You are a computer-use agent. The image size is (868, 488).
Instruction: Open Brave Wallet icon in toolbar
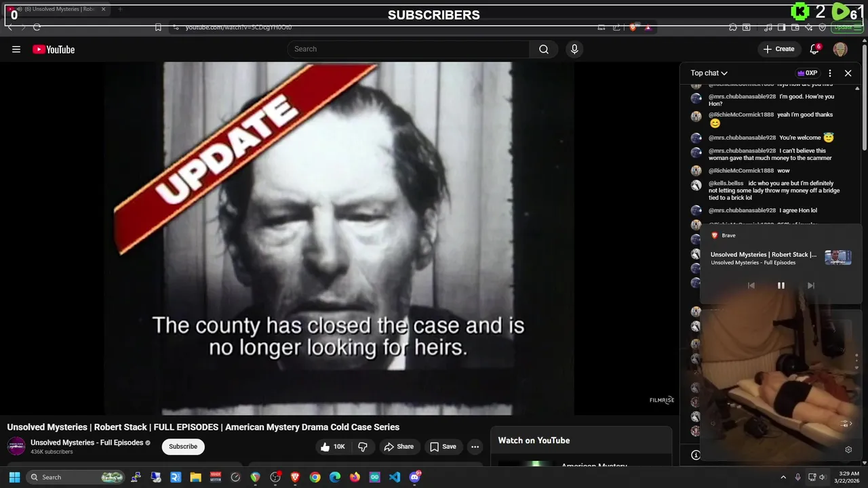pos(795,27)
